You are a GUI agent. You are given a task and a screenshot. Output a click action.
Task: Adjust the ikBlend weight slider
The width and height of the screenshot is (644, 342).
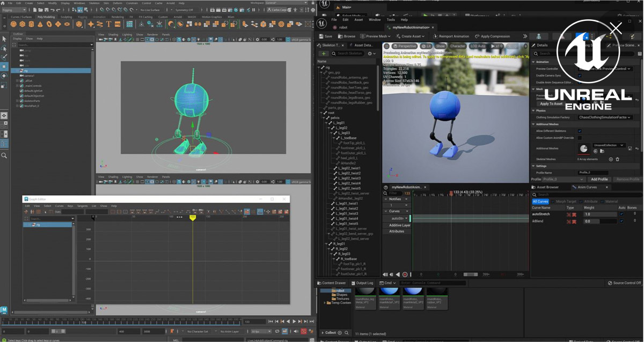click(600, 221)
